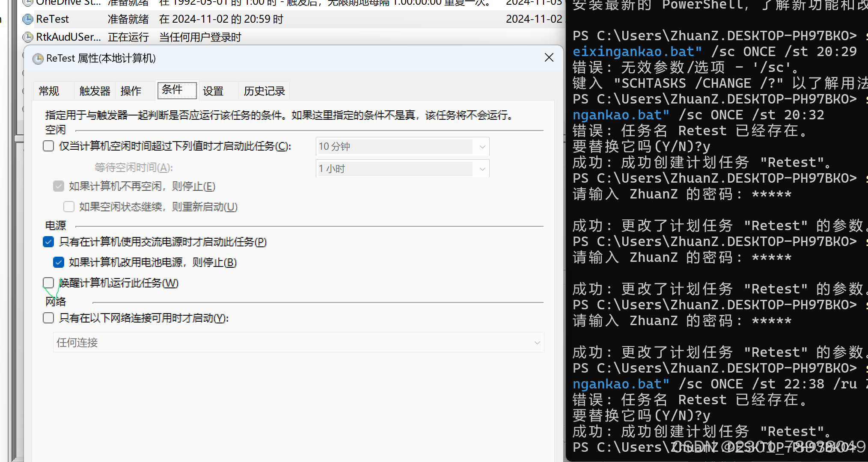Switch to the 触发器 tab

tap(95, 91)
